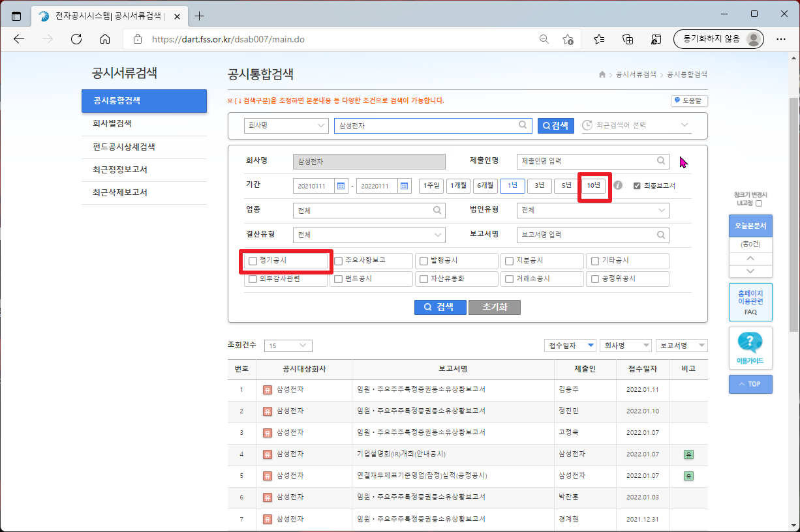Open the 회사명 search type dropdown
Viewport: 800px width, 532px height.
click(x=286, y=126)
